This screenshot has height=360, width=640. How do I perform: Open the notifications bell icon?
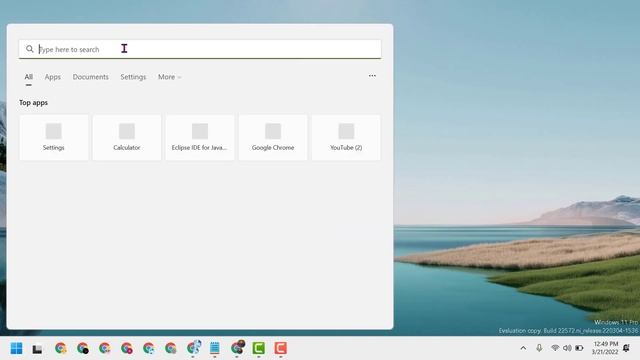[627, 348]
